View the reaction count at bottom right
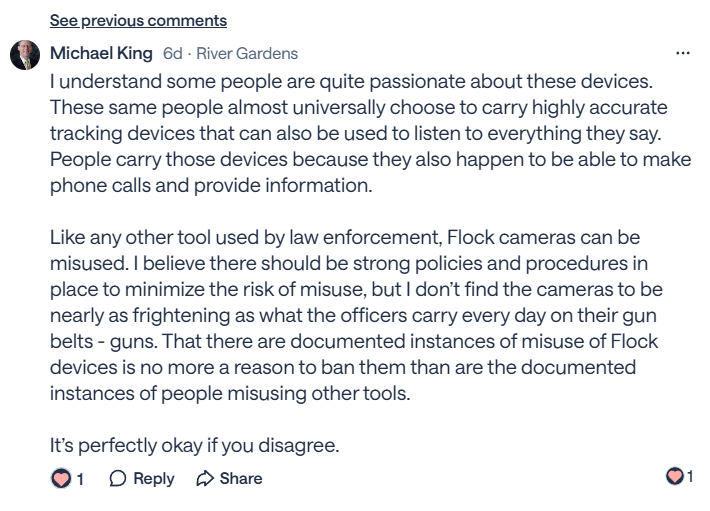710x511 pixels. point(690,477)
